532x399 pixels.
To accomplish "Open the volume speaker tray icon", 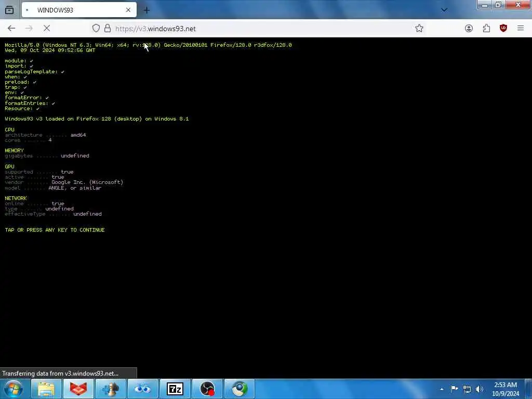I will [480, 389].
